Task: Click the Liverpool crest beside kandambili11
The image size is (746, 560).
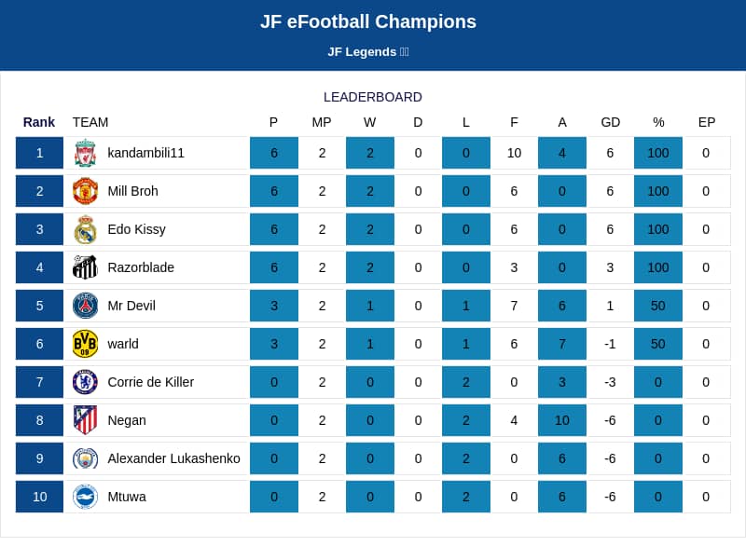Action: click(x=85, y=153)
